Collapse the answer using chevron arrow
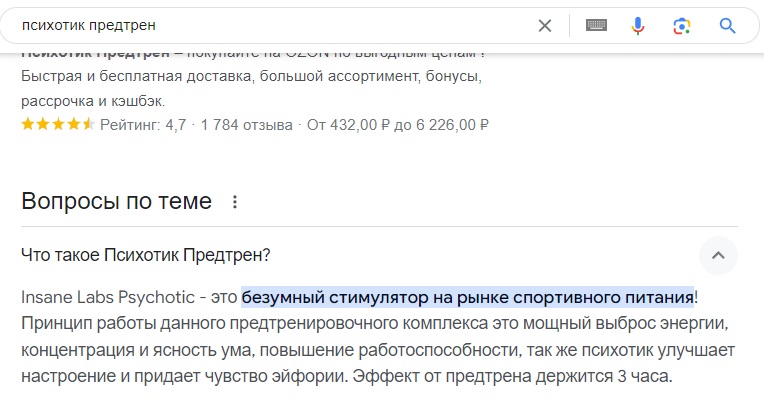The width and height of the screenshot is (764, 409). click(x=717, y=256)
